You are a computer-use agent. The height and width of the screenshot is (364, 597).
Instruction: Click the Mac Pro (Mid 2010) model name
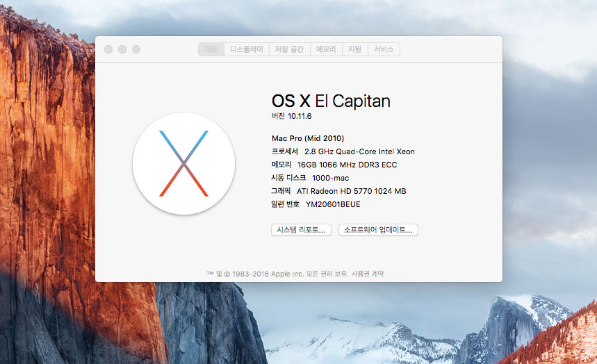pyautogui.click(x=307, y=138)
